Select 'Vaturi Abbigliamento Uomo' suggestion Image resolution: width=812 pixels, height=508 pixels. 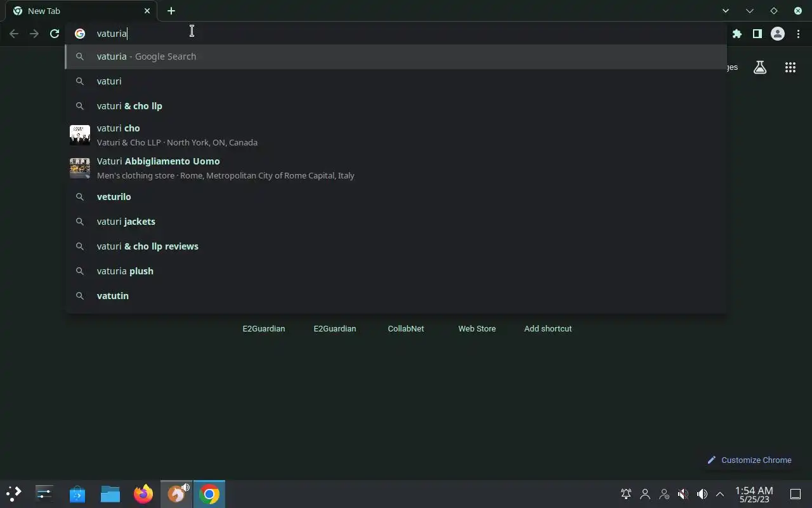(x=396, y=168)
